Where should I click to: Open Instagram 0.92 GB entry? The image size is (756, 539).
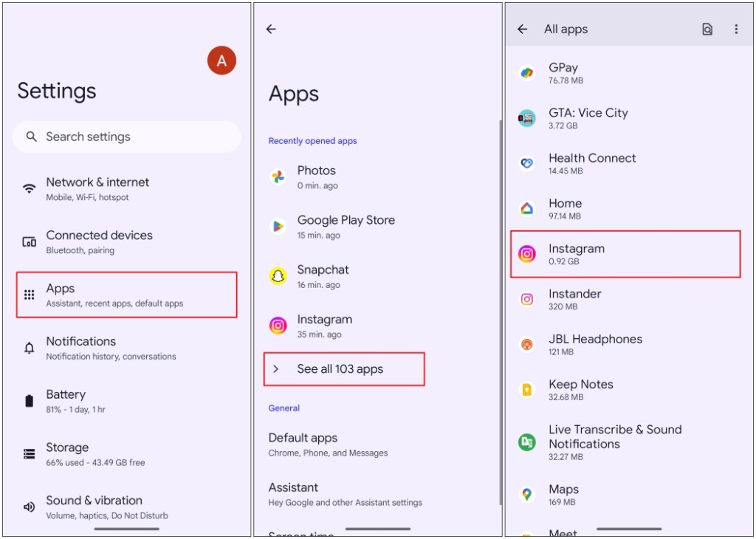[x=625, y=254]
